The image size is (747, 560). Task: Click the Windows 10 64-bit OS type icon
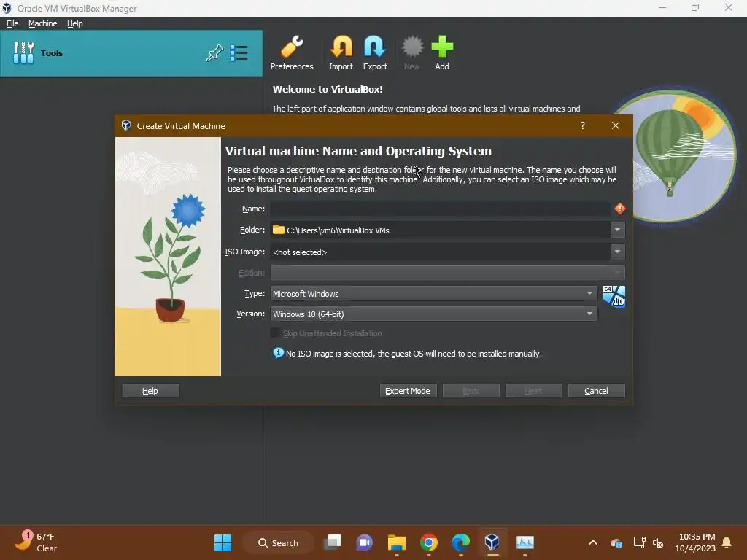point(614,296)
